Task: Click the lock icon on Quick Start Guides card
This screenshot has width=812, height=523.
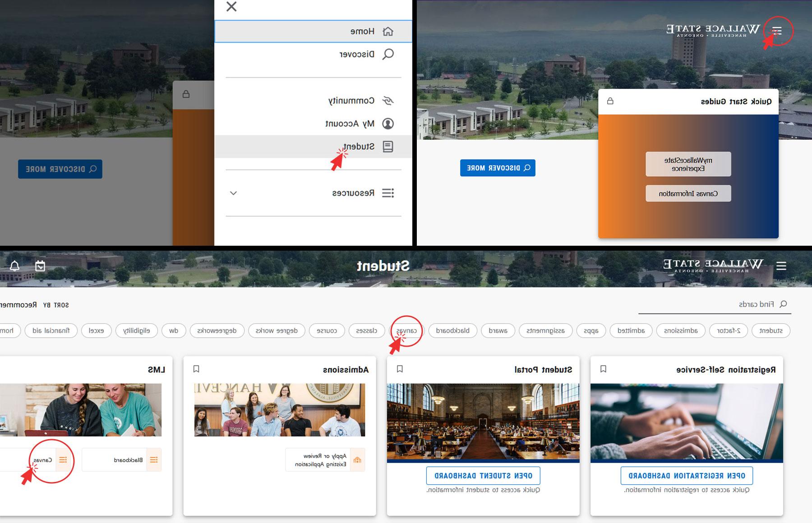Action: (610, 101)
